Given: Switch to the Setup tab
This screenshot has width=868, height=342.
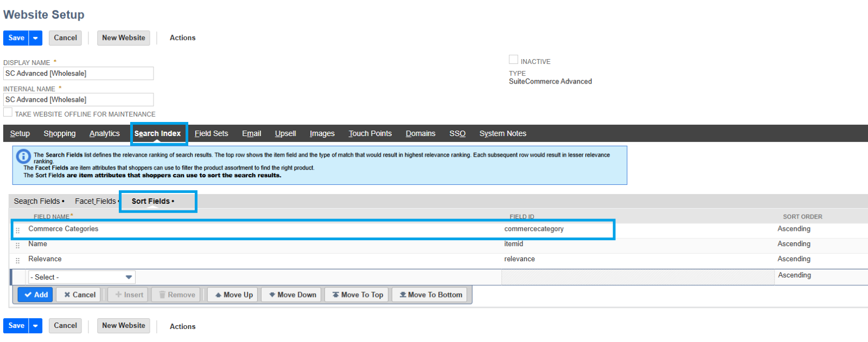Looking at the screenshot, I should [x=20, y=133].
